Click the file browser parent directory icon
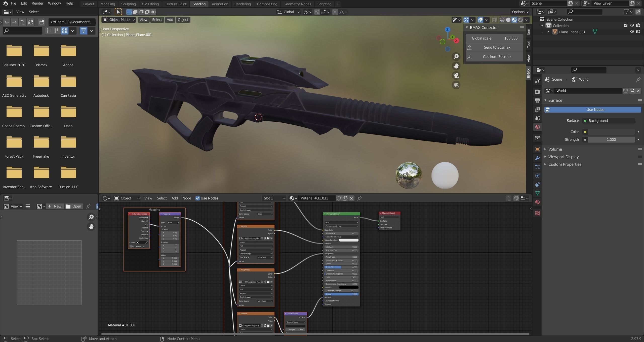 pos(22,22)
